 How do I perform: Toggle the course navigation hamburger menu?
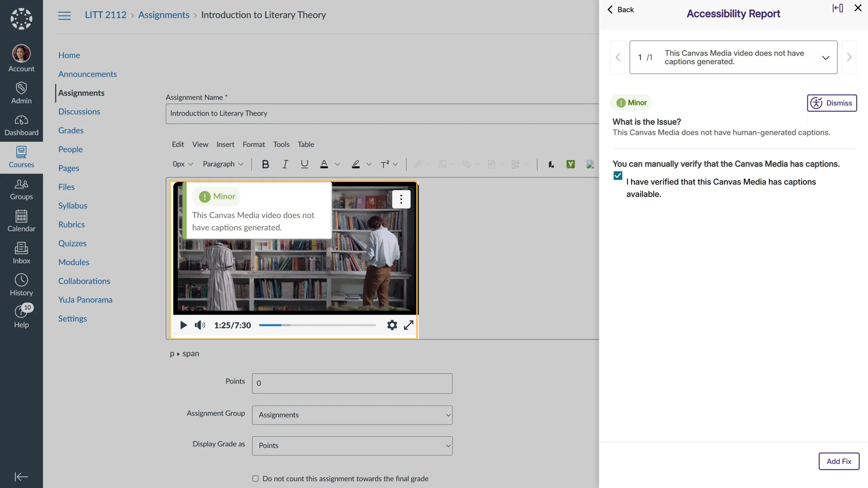tap(64, 15)
